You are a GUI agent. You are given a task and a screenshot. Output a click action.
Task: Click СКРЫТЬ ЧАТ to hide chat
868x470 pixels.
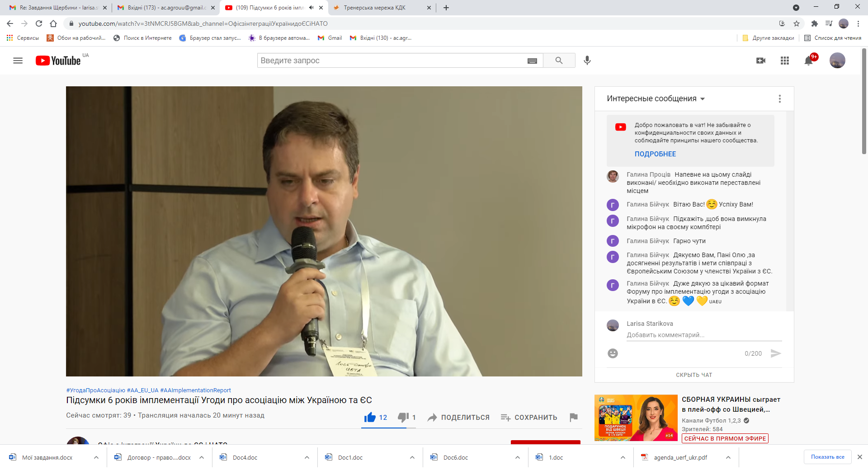pyautogui.click(x=694, y=375)
